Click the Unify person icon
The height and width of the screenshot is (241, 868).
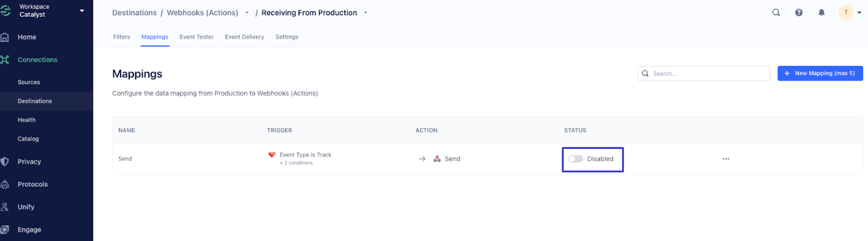(x=5, y=207)
